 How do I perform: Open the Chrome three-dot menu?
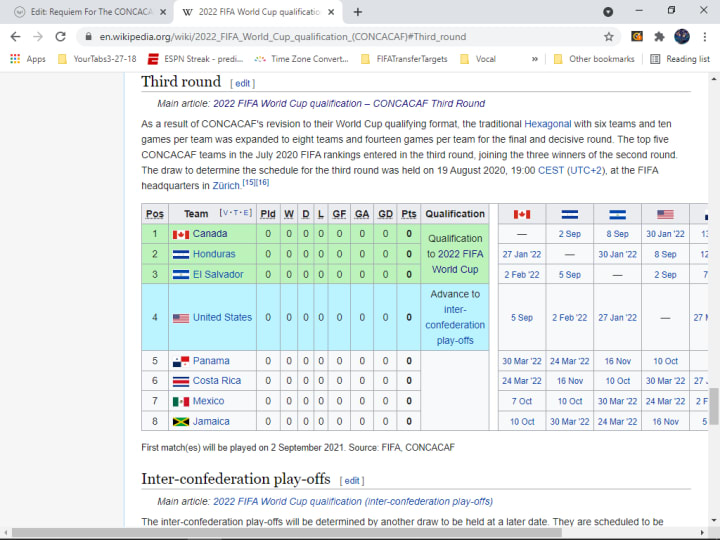[x=704, y=37]
